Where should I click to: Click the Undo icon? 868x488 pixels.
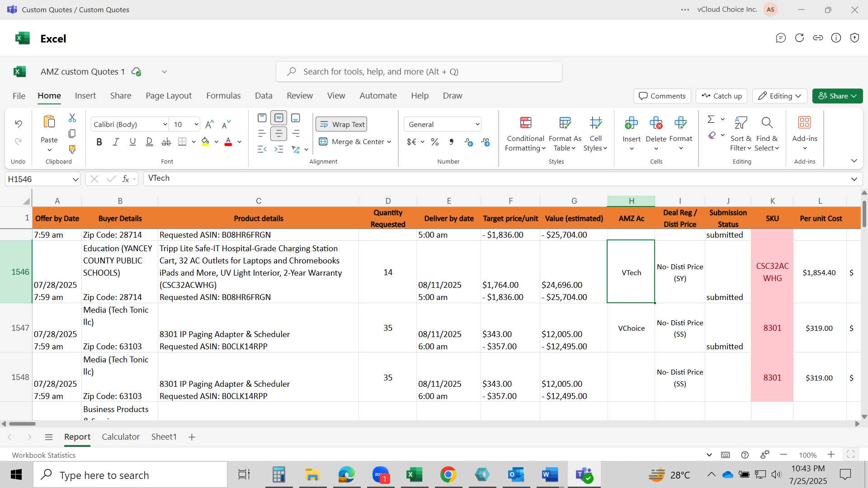(x=19, y=123)
